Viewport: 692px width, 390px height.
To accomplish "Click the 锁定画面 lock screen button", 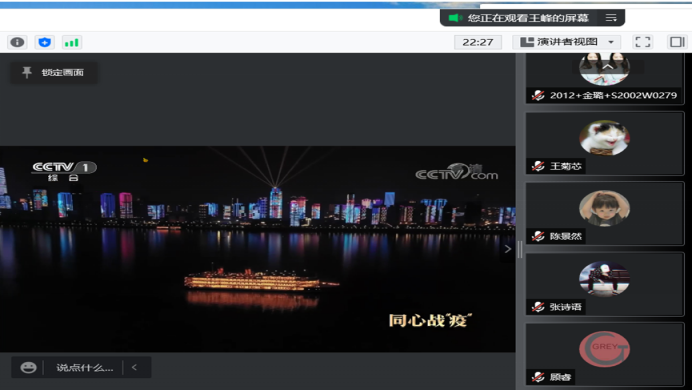I will coord(54,72).
